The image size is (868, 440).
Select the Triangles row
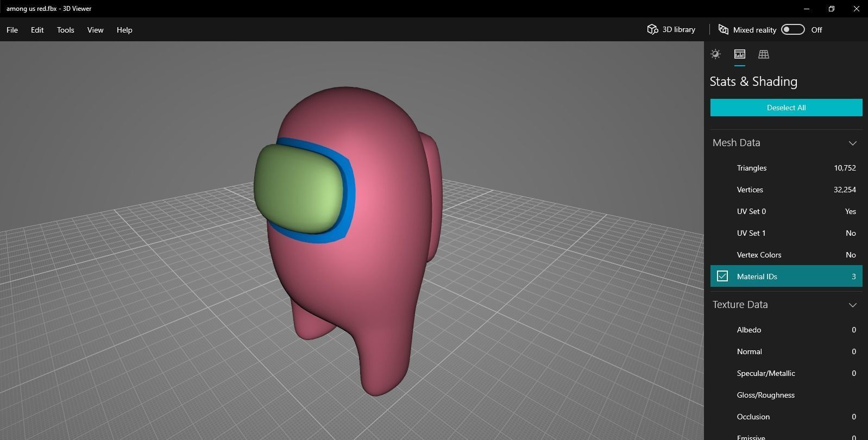coord(786,168)
